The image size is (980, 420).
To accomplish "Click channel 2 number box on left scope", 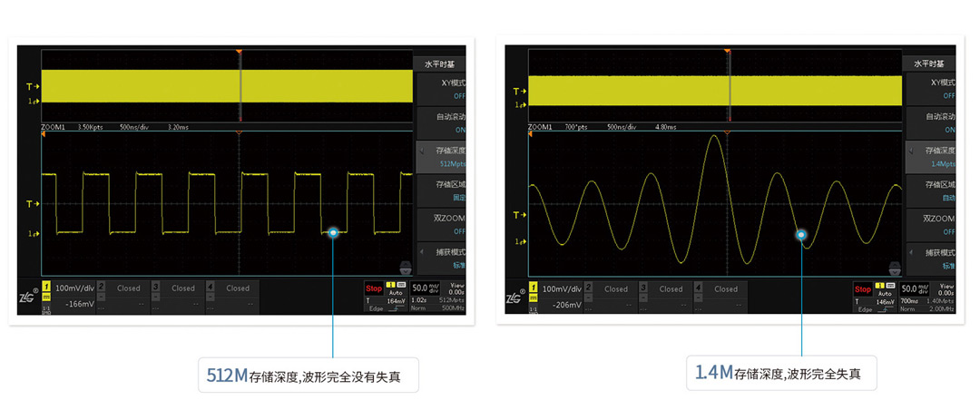I will tap(102, 287).
